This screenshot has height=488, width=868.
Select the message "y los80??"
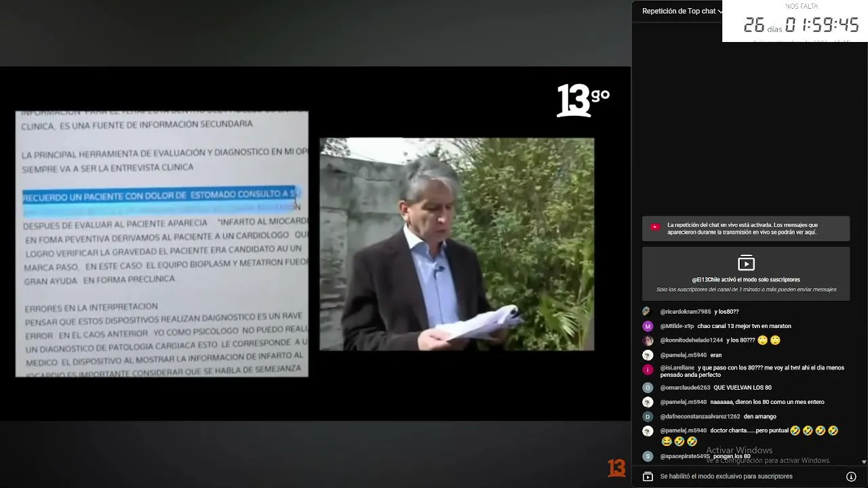(726, 312)
